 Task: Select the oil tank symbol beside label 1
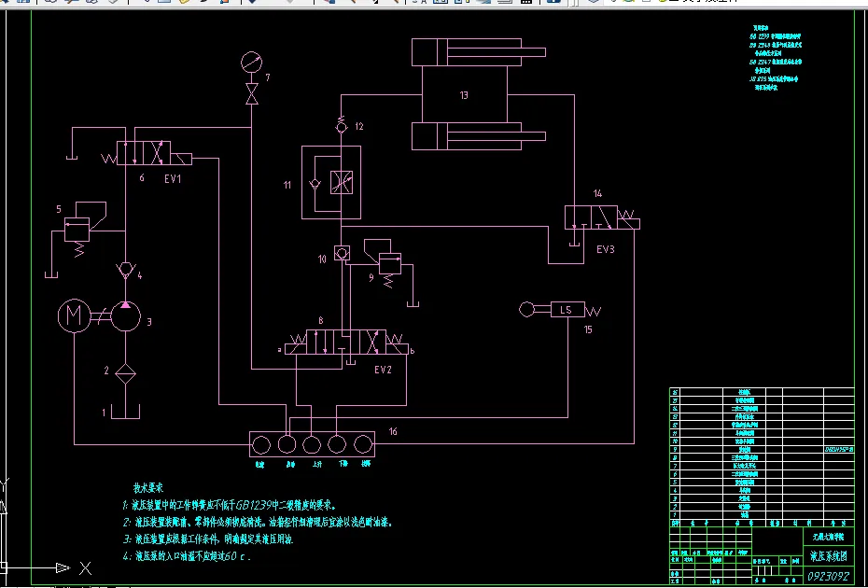[125, 412]
